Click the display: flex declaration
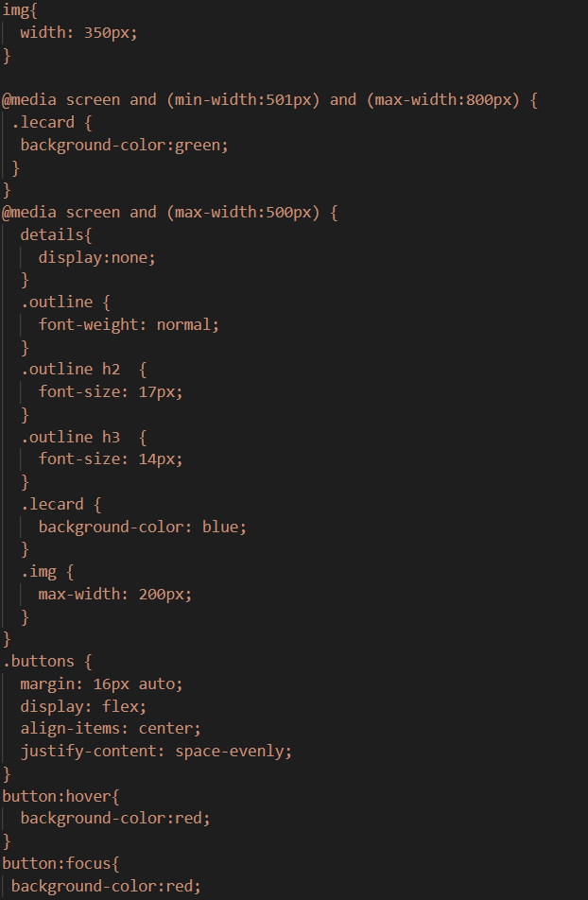The image size is (588, 900). [x=83, y=706]
